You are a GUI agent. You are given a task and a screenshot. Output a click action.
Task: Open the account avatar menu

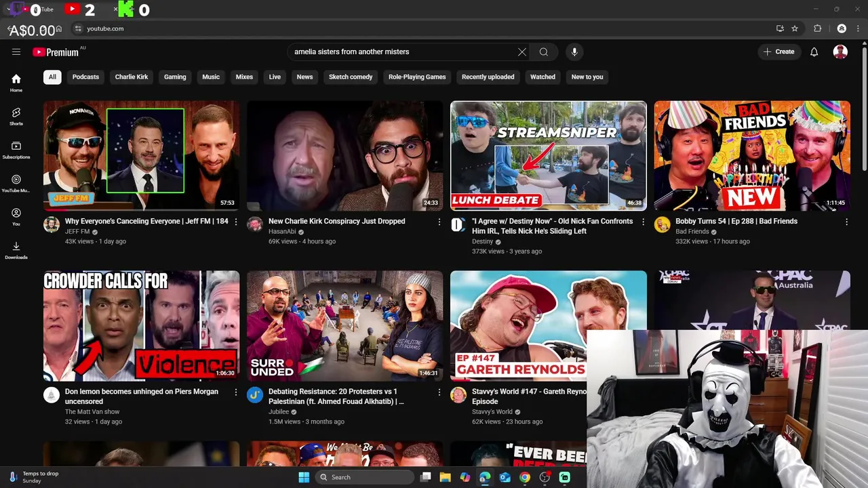tap(840, 52)
